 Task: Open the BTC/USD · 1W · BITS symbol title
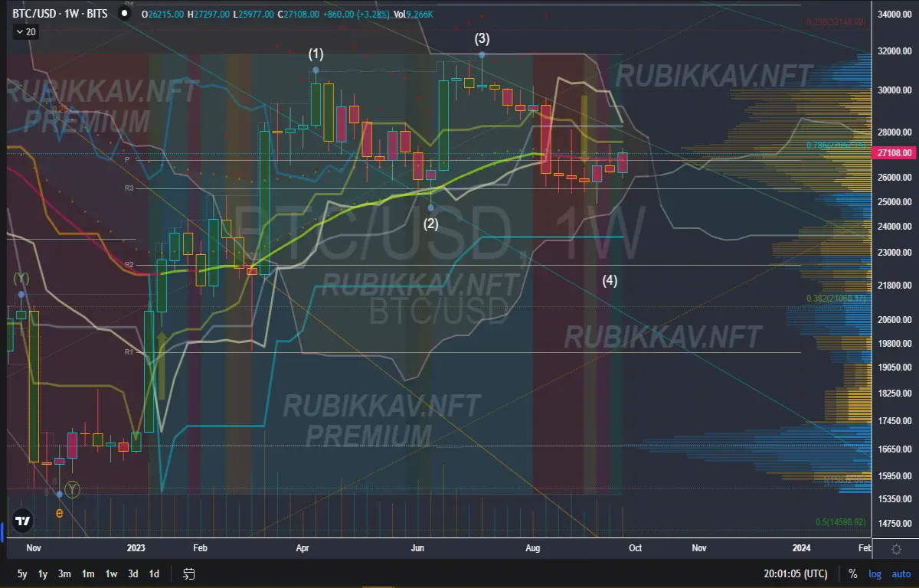60,14
